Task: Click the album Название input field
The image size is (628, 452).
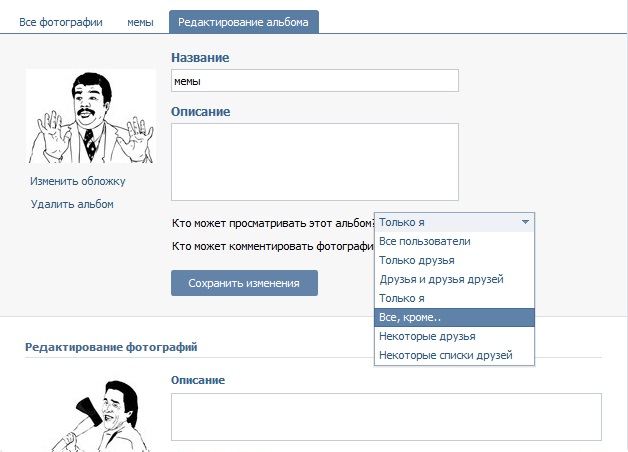Action: point(315,81)
